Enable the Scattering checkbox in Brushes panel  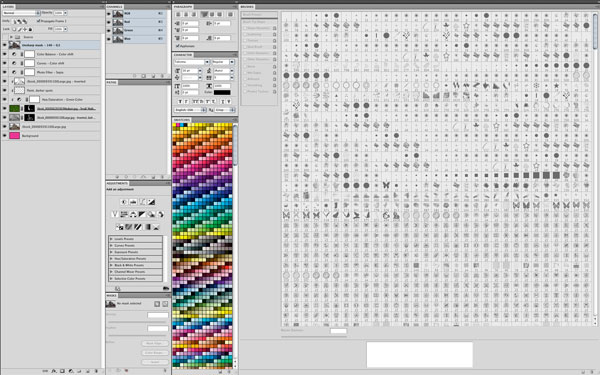245,34
